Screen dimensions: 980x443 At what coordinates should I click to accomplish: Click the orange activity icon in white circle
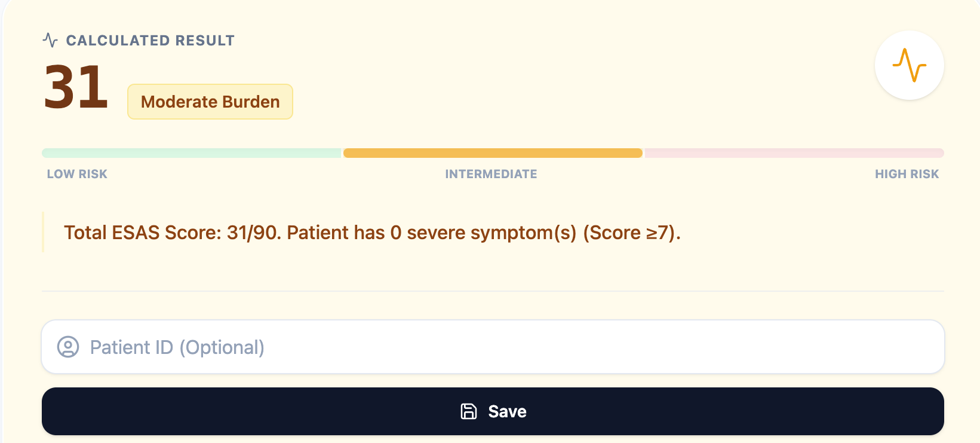(x=909, y=65)
